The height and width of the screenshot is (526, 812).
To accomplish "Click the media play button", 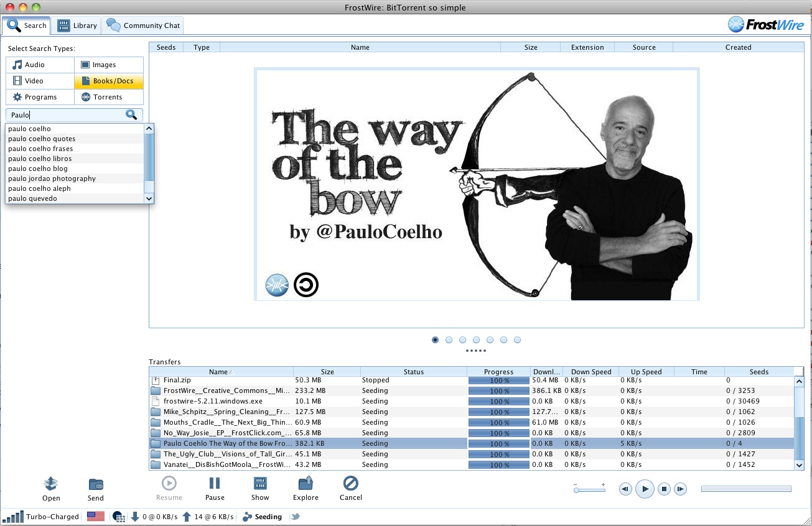I will point(645,489).
